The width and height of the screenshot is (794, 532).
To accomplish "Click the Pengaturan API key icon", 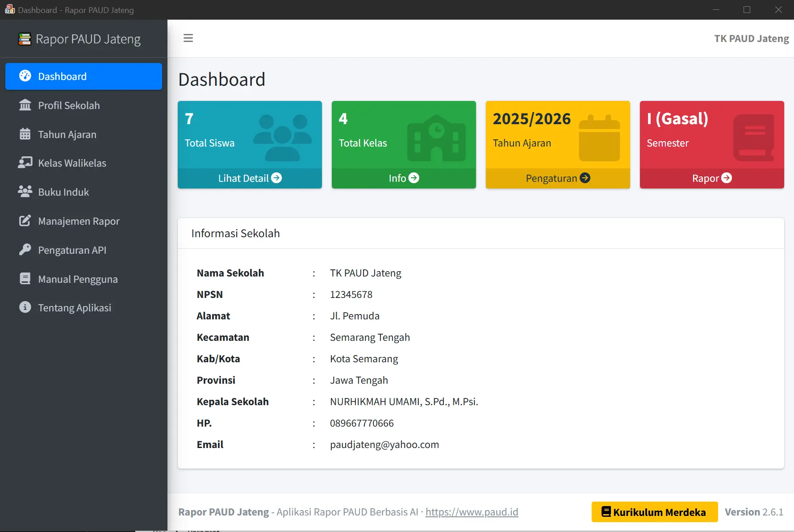I will [x=25, y=250].
